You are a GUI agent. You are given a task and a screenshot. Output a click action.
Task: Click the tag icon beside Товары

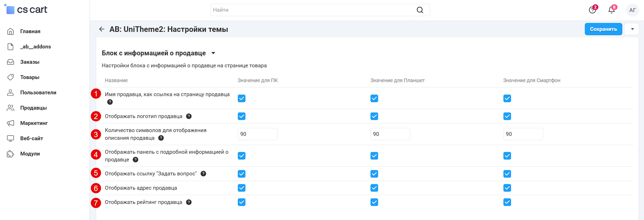pyautogui.click(x=10, y=77)
